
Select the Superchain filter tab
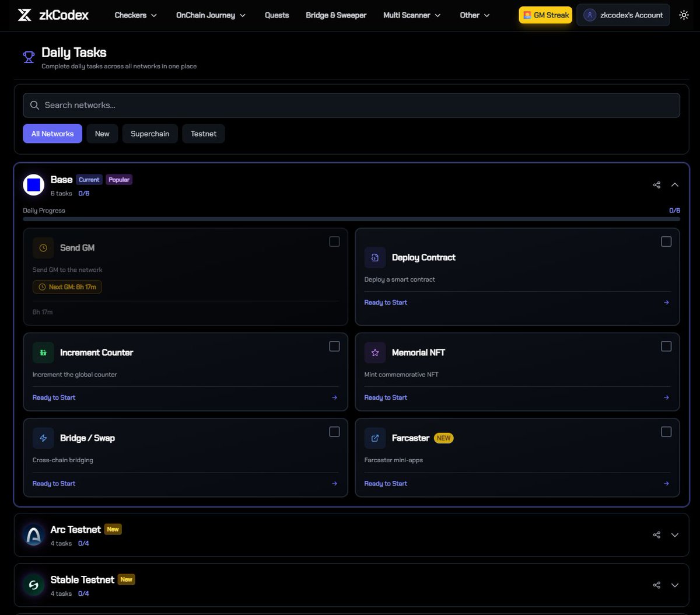pos(150,134)
